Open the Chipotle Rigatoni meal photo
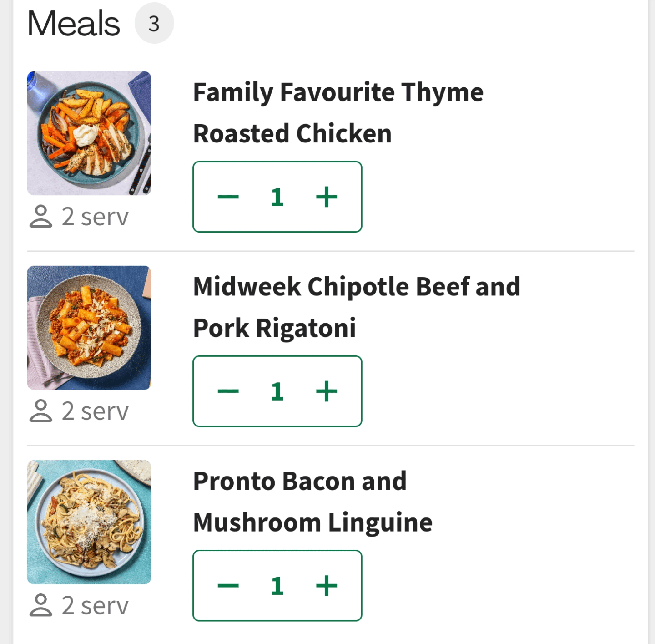 pos(89,328)
